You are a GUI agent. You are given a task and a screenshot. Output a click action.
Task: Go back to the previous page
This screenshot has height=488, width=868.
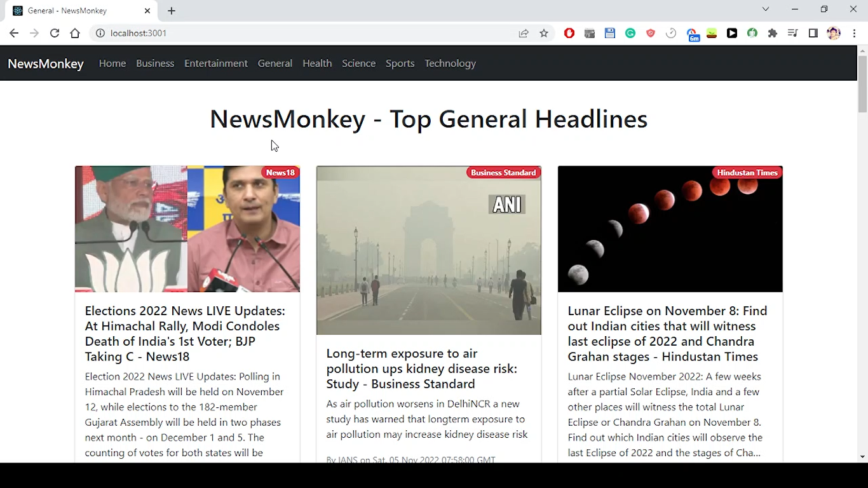(14, 33)
